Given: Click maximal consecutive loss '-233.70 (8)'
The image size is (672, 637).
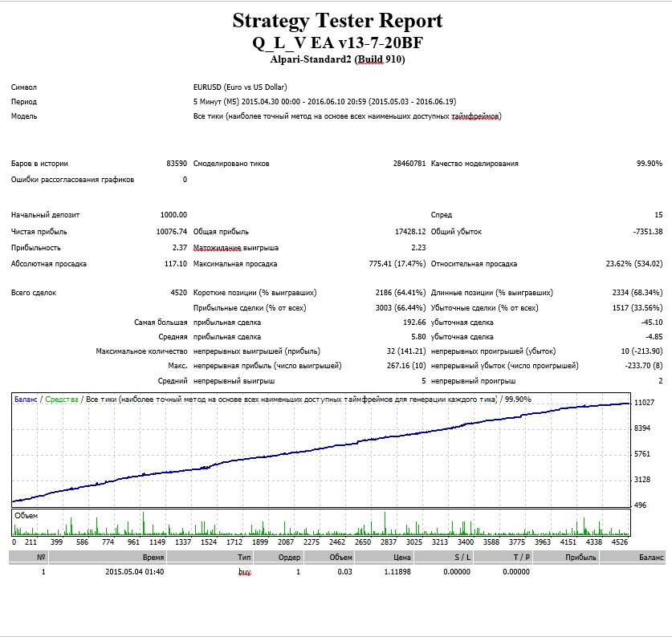Looking at the screenshot, I should click(x=644, y=366).
